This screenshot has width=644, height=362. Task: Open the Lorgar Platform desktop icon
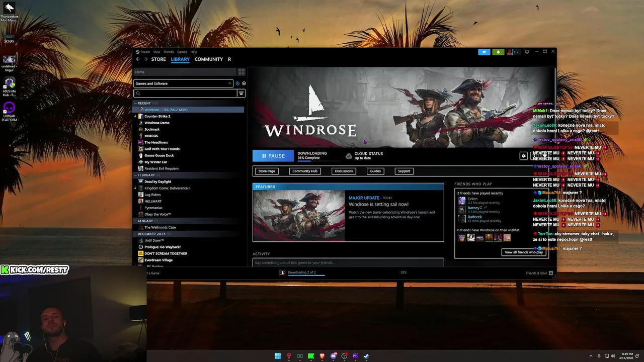point(9,112)
